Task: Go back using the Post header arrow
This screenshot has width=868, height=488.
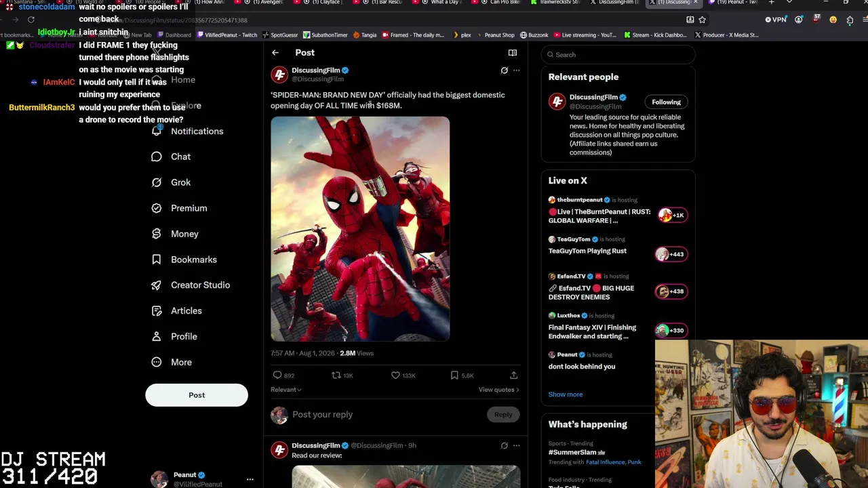Action: point(275,53)
